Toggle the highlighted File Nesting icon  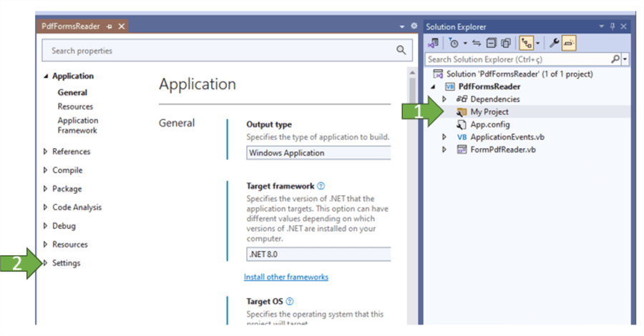(527, 43)
